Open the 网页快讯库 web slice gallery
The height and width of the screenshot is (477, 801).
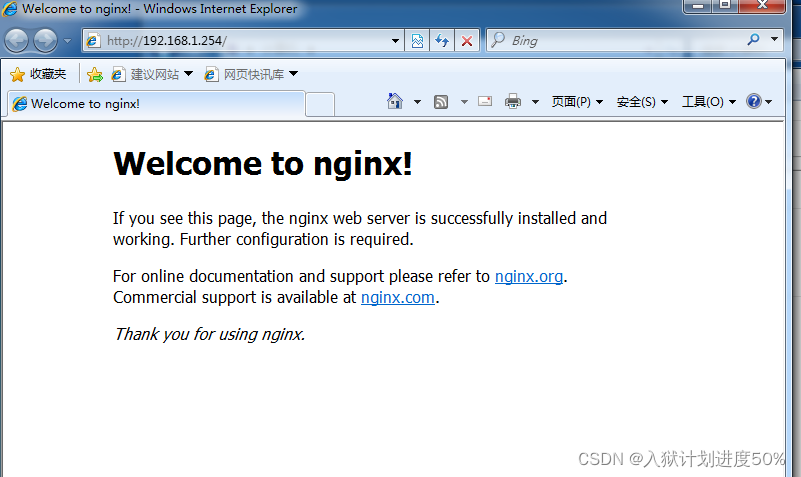coord(251,75)
